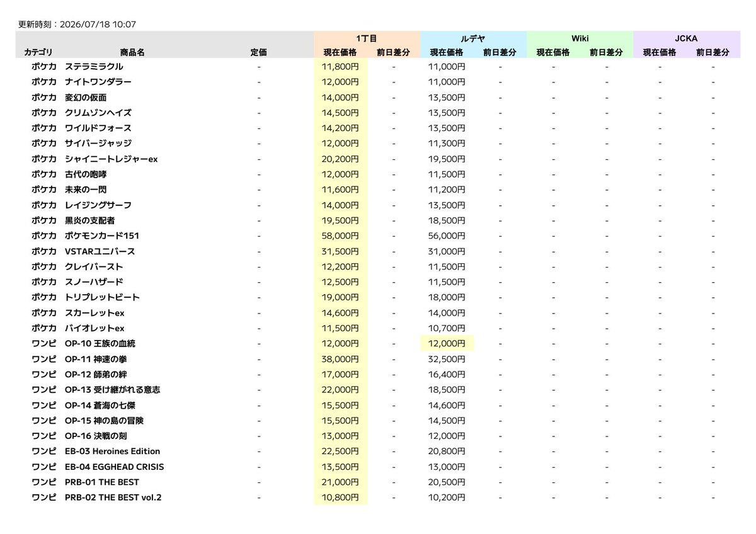Click the ルデヤ price 20,800円
This screenshot has width=756, height=534.
coord(447,452)
